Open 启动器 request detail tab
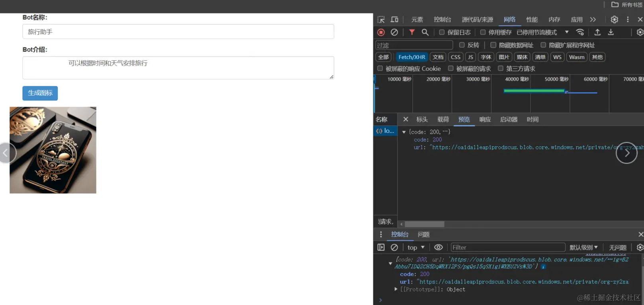 click(x=509, y=119)
